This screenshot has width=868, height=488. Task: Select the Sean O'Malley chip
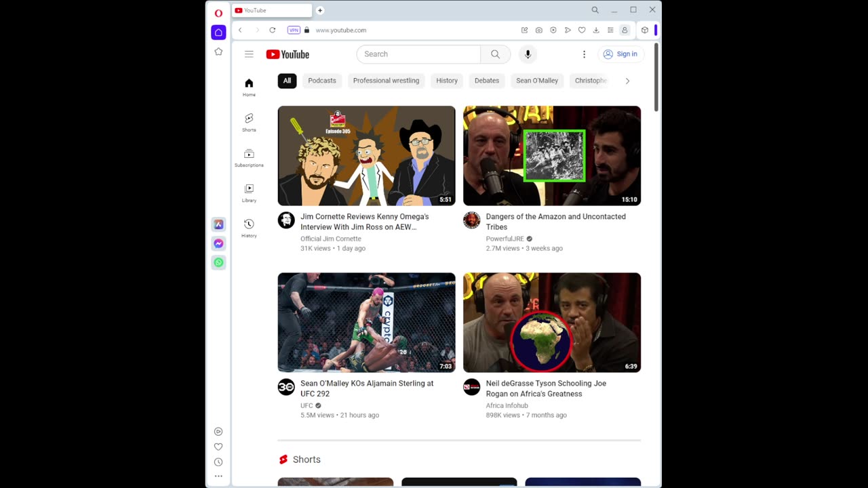[537, 81]
